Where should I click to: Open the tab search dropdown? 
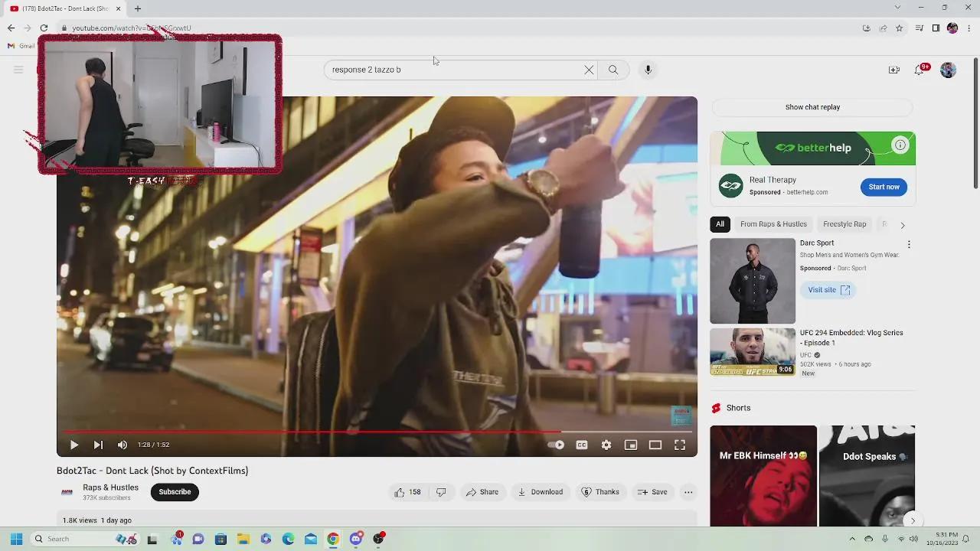(897, 8)
